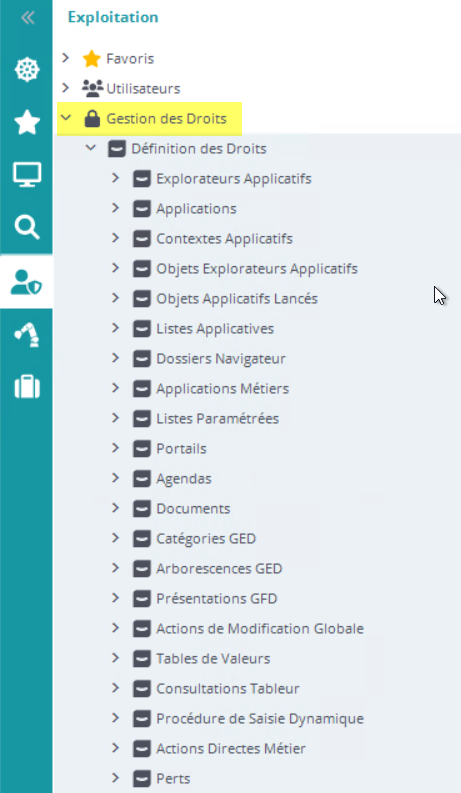Click the Exploitation panel title
The image size is (461, 793).
click(x=113, y=17)
